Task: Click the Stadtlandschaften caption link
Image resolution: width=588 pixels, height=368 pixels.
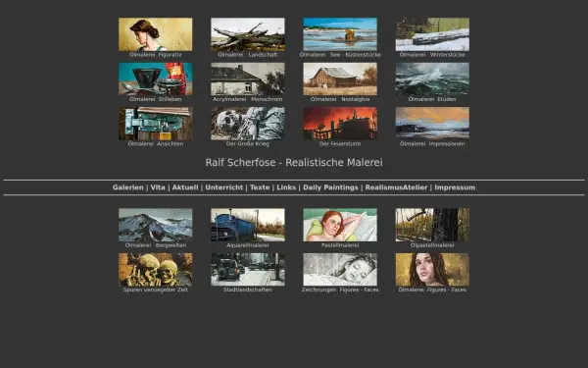Action: pyautogui.click(x=248, y=289)
